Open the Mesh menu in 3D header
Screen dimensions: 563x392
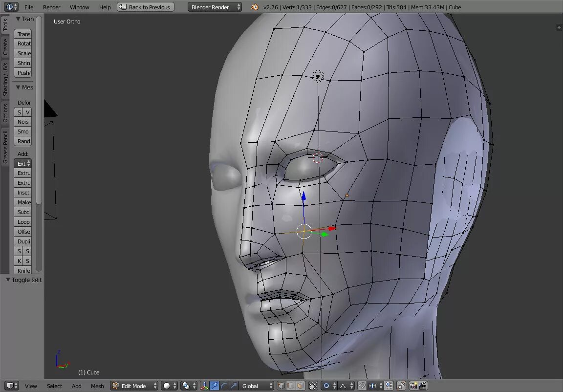point(97,386)
